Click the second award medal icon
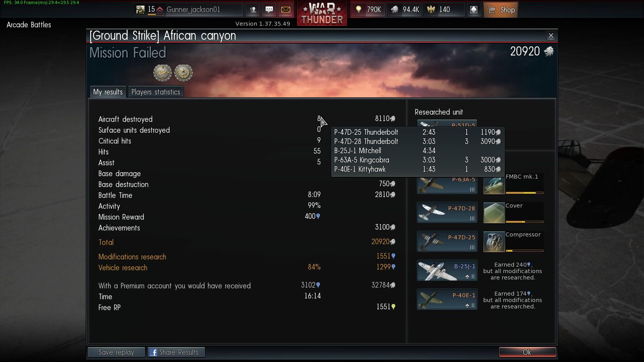 [x=184, y=73]
